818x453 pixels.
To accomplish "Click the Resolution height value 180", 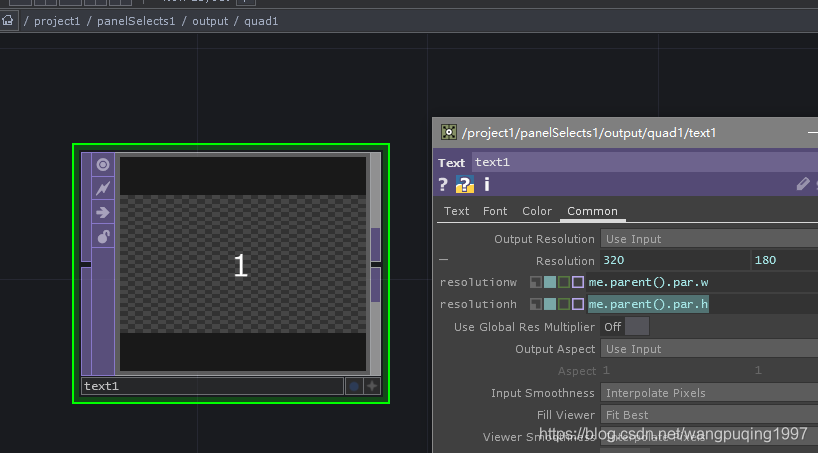I will tap(785, 260).
